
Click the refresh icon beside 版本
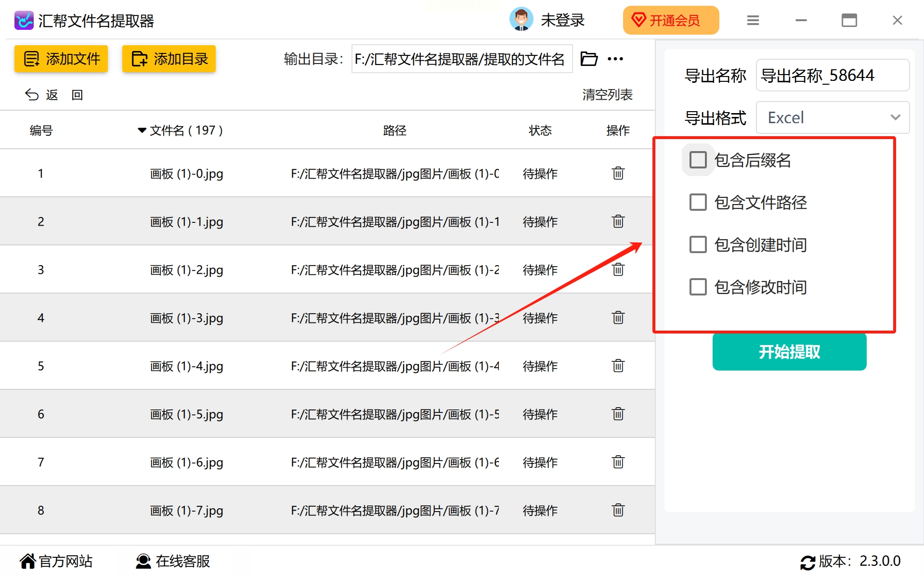[x=807, y=562]
